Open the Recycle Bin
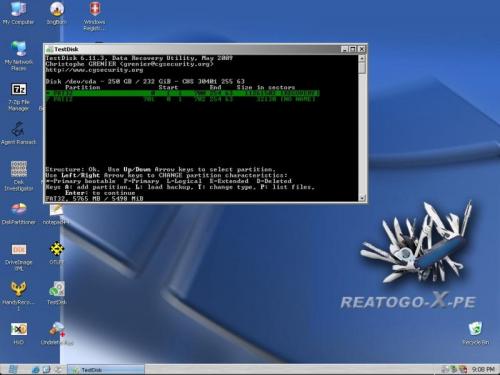The width and height of the screenshot is (500, 375). [476, 333]
